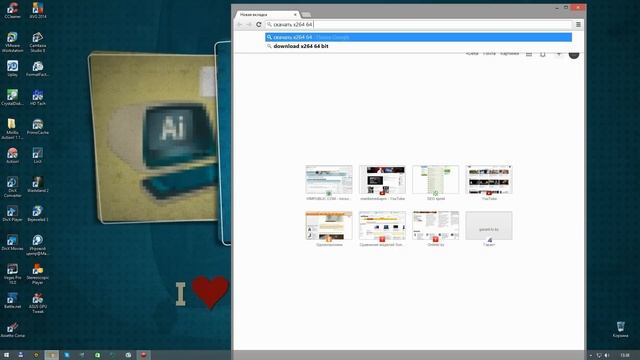Click the Chrome reload page button
The width and height of the screenshot is (640, 360).
point(258,24)
